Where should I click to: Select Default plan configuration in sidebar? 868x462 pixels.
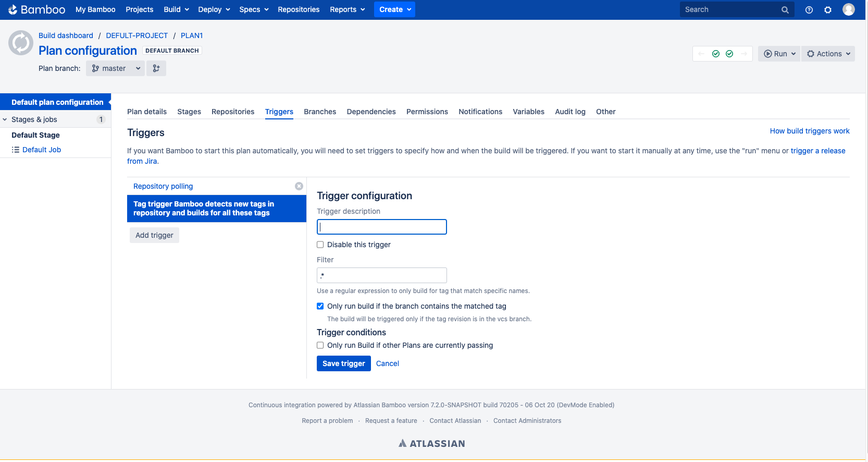[x=56, y=102]
